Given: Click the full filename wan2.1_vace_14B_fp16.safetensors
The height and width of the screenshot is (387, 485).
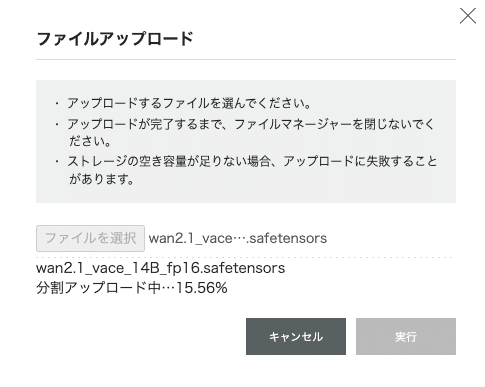Looking at the screenshot, I should click(x=160, y=268).
